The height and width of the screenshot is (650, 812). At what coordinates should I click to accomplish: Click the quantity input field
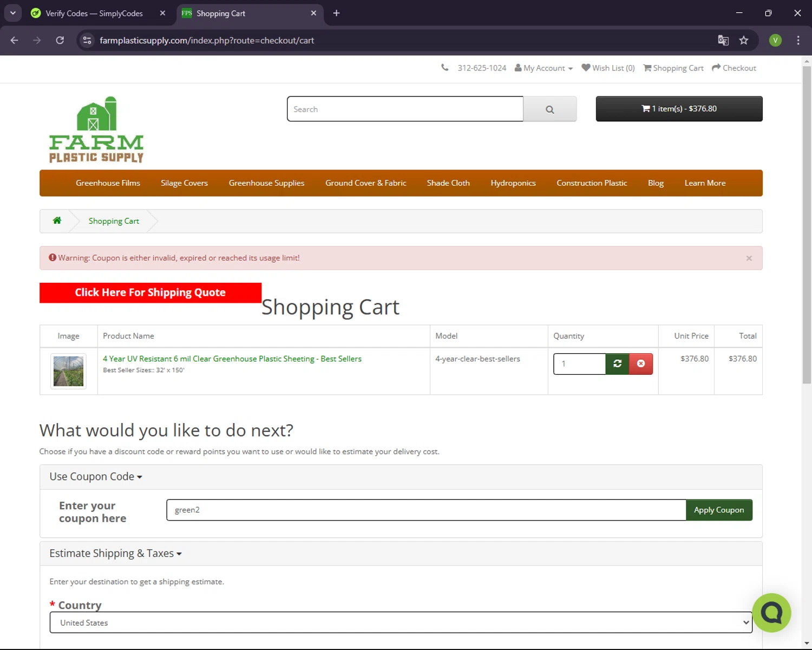pyautogui.click(x=579, y=363)
